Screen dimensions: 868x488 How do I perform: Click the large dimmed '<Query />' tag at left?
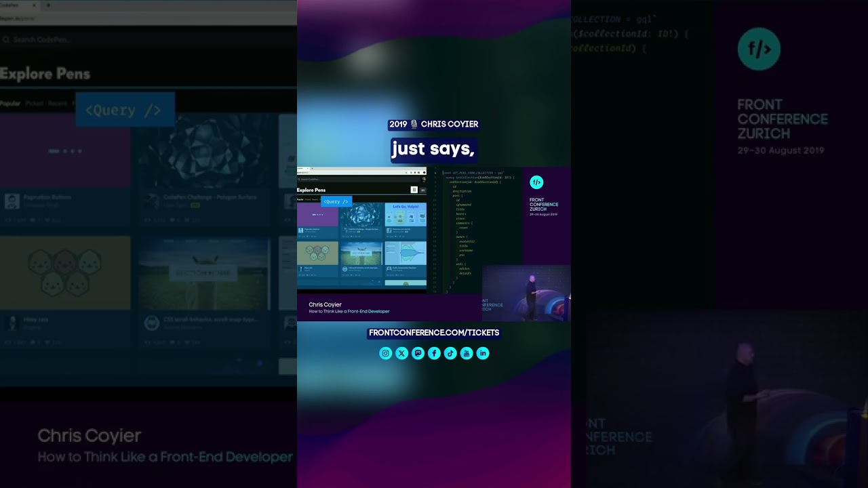[x=125, y=110]
